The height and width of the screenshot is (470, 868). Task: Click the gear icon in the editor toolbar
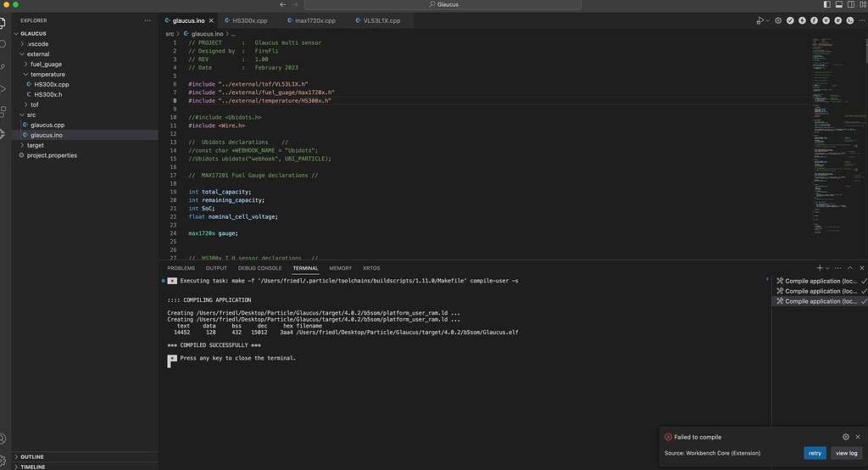coord(777,20)
